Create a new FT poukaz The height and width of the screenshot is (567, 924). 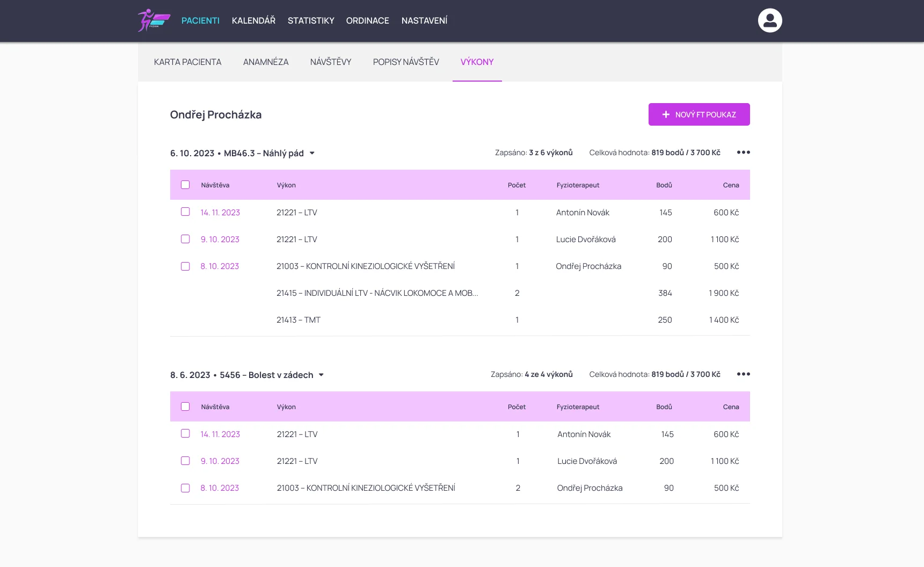[699, 114]
